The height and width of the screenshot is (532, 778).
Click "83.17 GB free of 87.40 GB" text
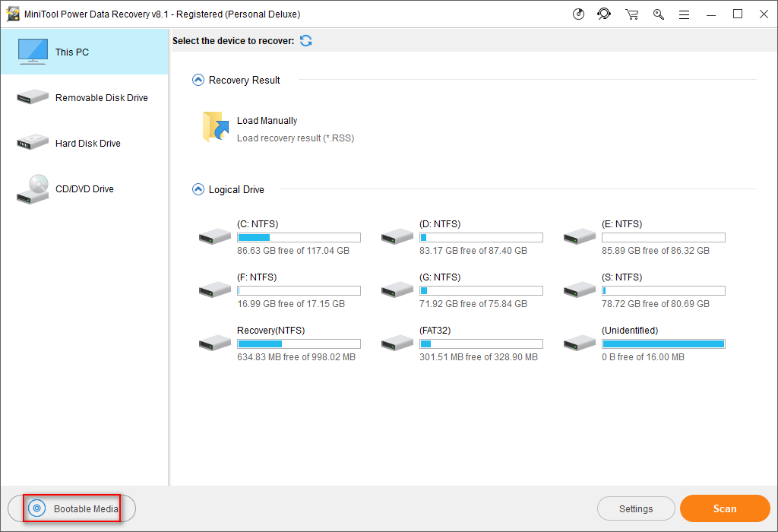473,251
